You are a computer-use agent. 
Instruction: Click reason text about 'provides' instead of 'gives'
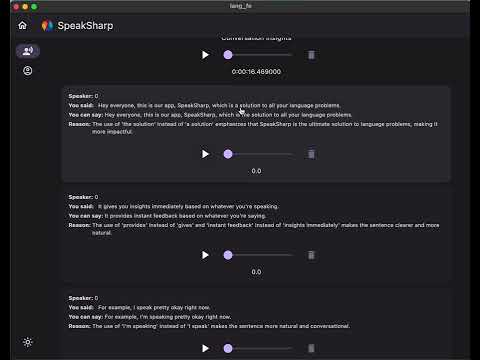[254, 229]
